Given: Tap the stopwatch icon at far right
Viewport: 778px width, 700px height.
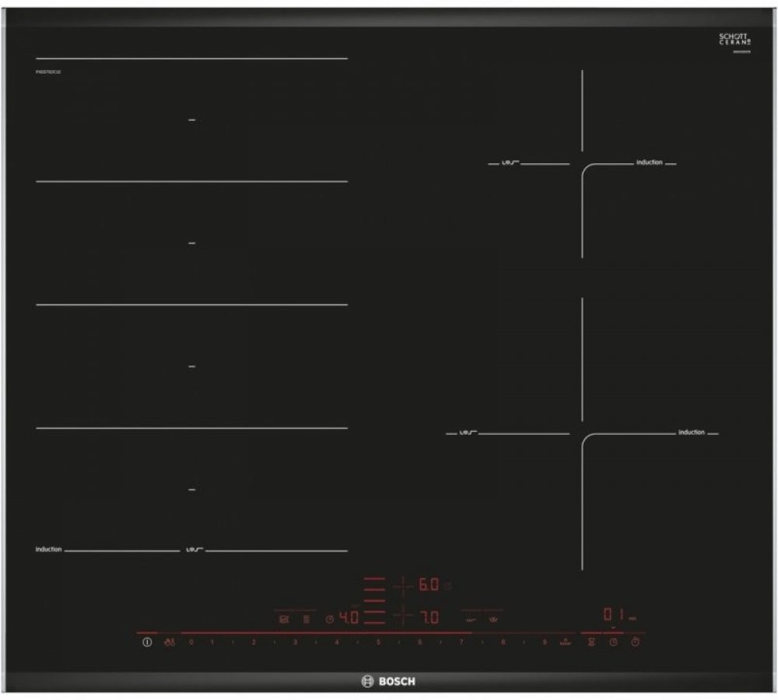Looking at the screenshot, I should click(636, 642).
